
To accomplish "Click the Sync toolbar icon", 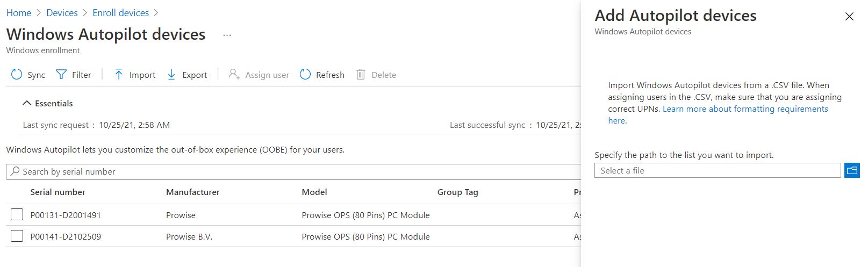I will (x=17, y=75).
